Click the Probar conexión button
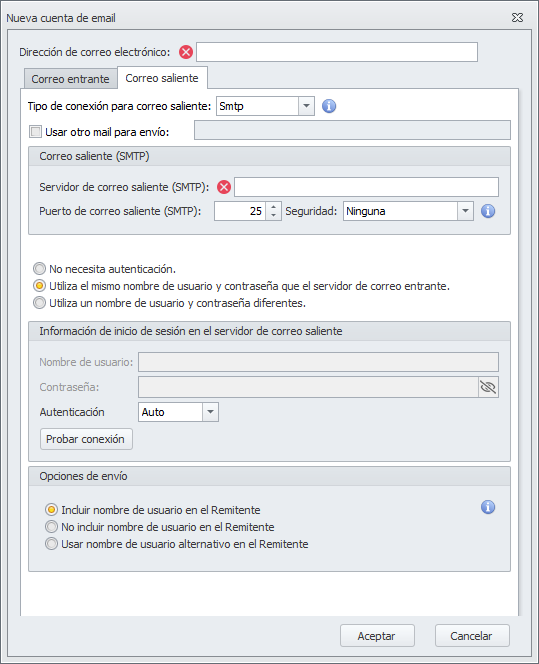 point(86,439)
